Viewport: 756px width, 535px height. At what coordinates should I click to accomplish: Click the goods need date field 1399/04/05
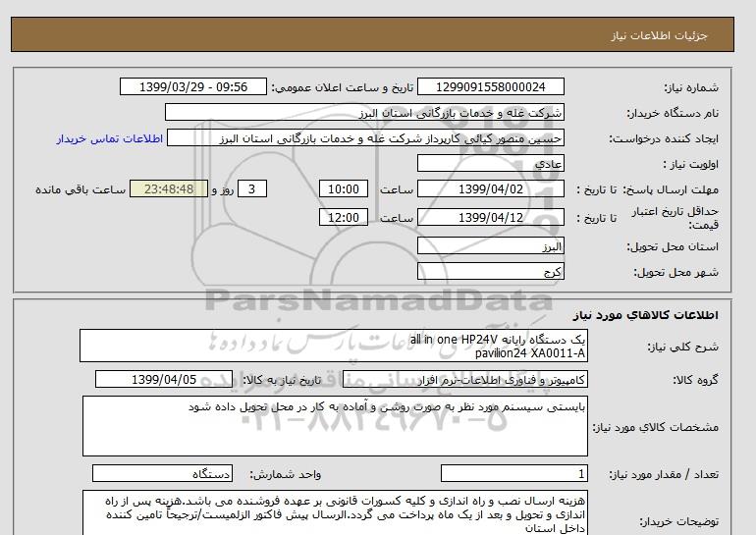coord(164,379)
